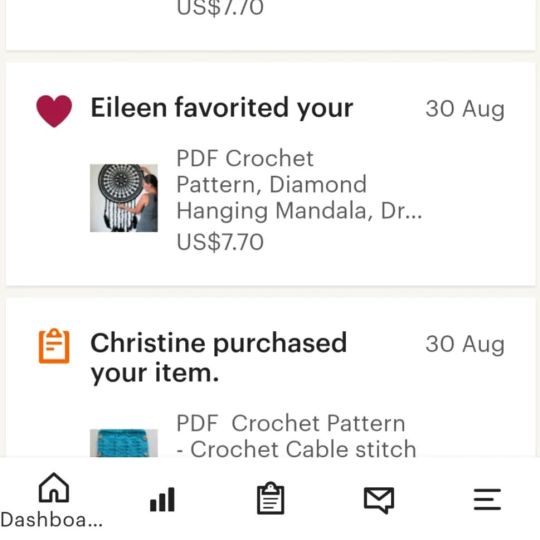
Task: Open the Dashboard home icon
Action: click(54, 488)
